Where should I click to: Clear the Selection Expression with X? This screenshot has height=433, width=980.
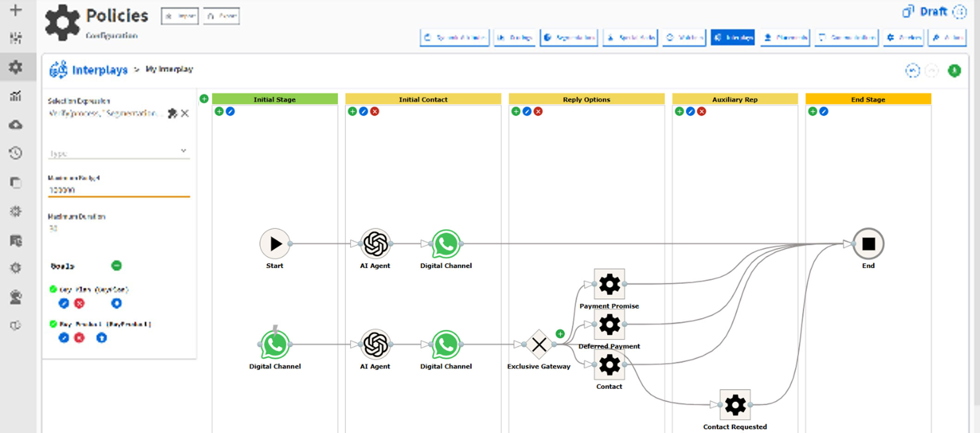tap(185, 113)
